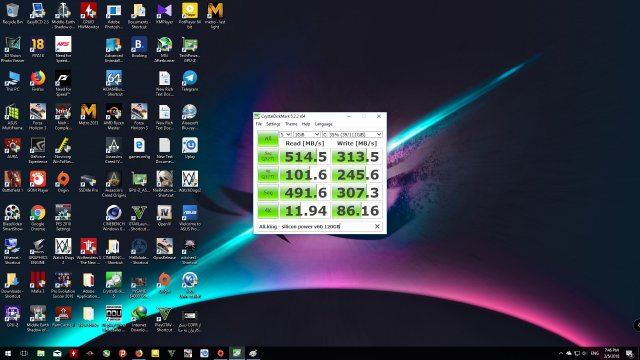Viewport: 640px width, 360px height.
Task: Start the 4K Q32T1 benchmark test
Action: click(268, 175)
